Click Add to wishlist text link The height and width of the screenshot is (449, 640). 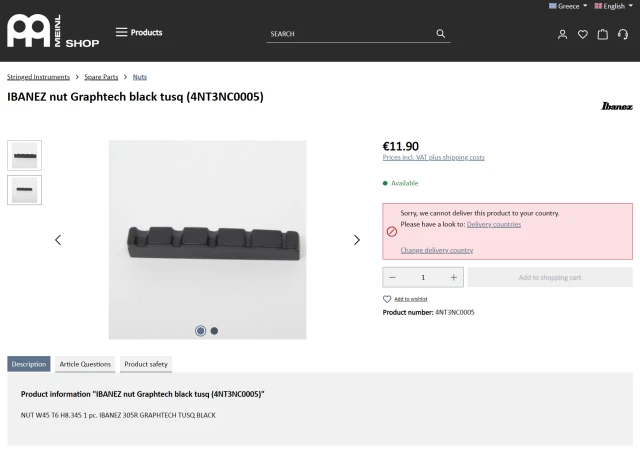411,299
